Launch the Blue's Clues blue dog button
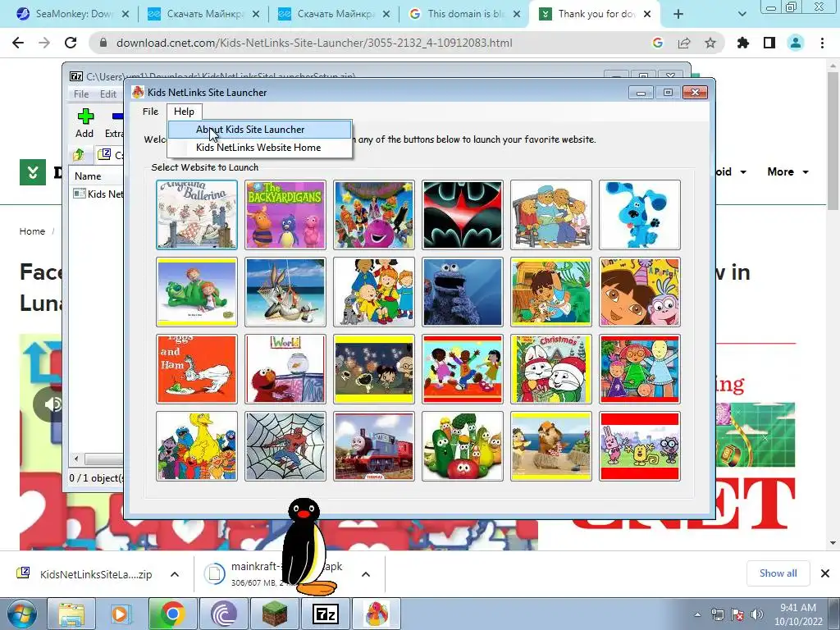This screenshot has height=630, width=840. coord(640,215)
